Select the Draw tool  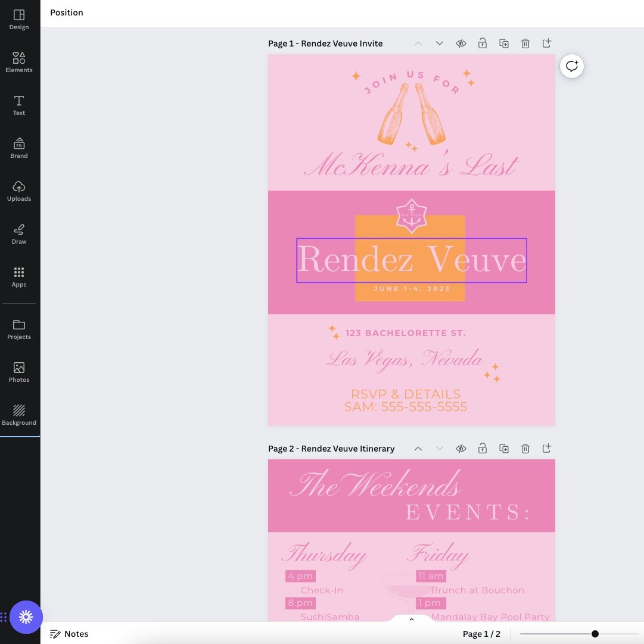(x=19, y=234)
